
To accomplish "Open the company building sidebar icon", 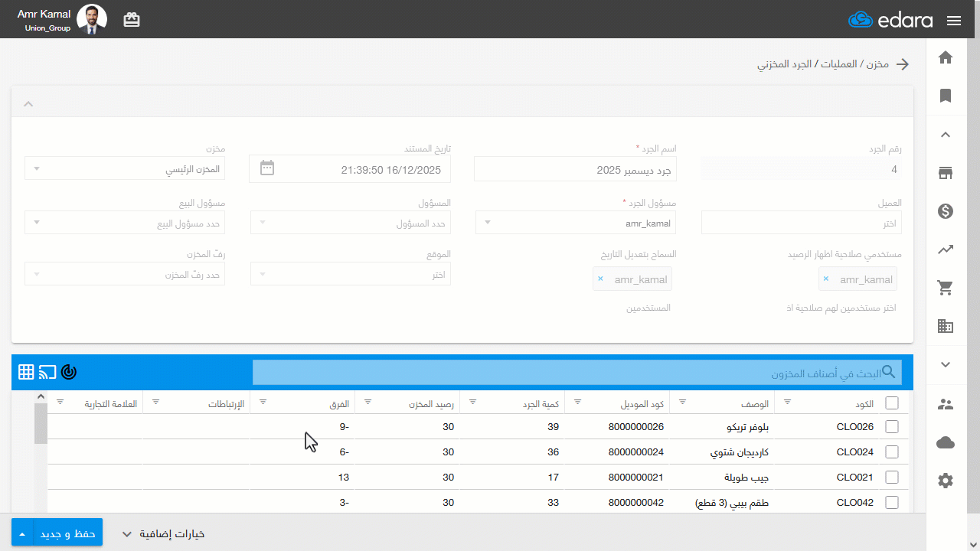I will (x=946, y=326).
